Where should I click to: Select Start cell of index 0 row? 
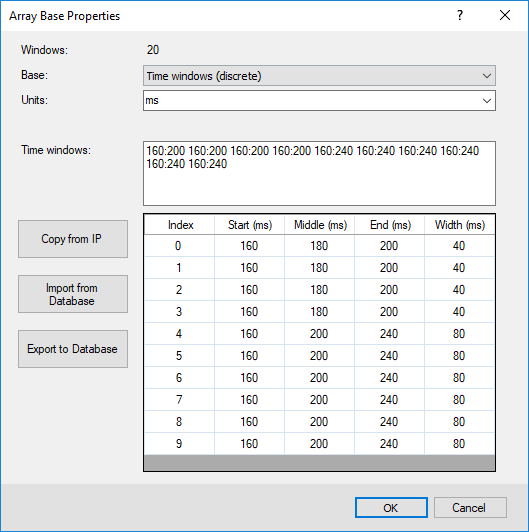coord(250,246)
